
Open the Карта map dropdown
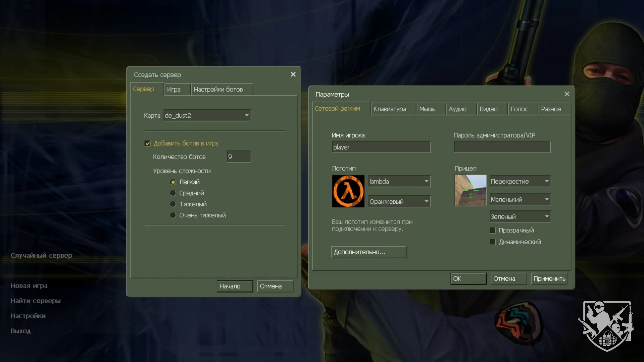246,115
